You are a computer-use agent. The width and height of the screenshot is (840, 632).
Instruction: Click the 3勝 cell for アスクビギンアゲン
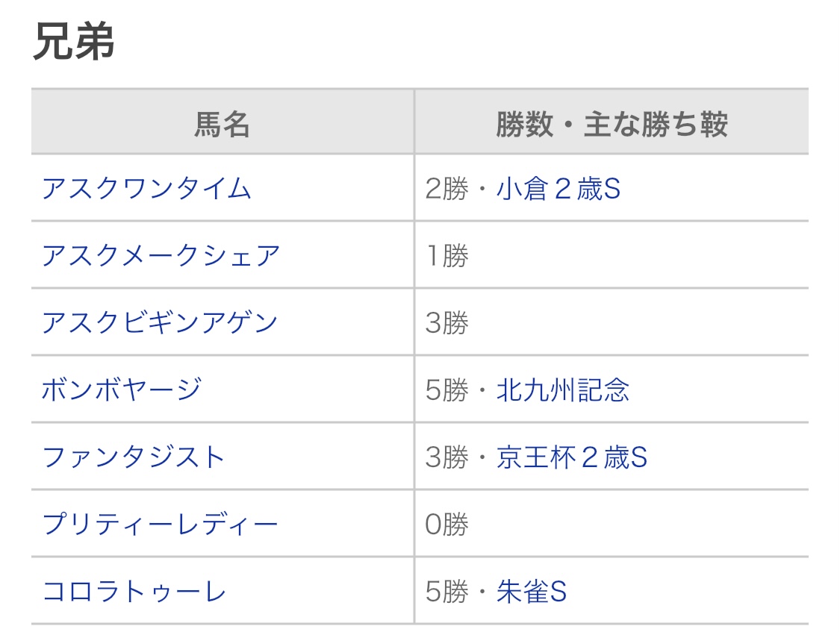(447, 323)
